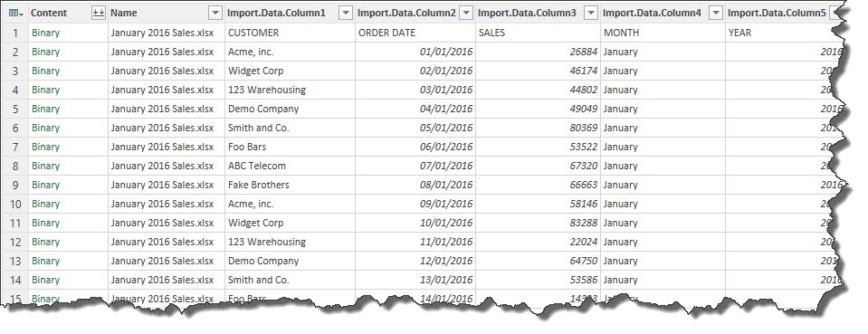Open the Binary link in row 1
This screenshot has width=868, height=334.
[45, 33]
